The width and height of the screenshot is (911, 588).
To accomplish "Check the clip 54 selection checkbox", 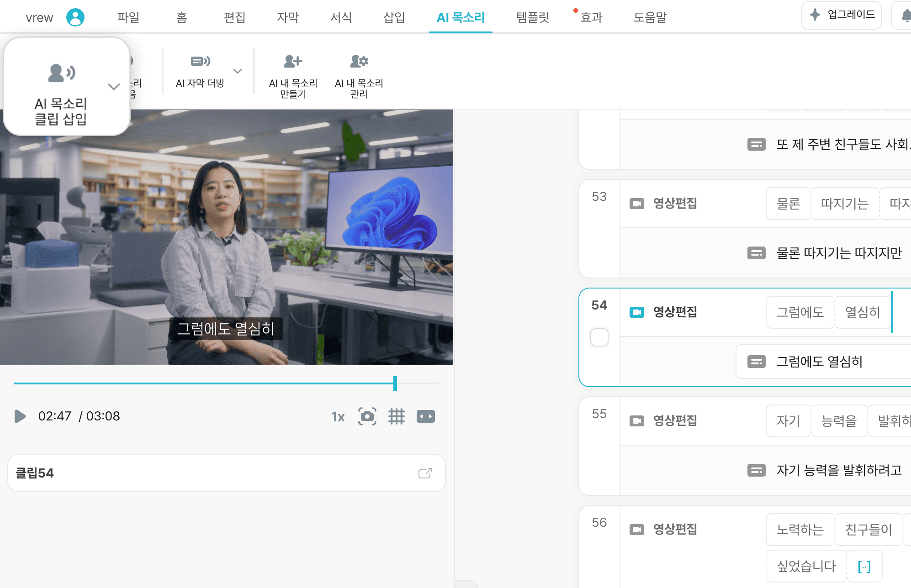I will 599,337.
